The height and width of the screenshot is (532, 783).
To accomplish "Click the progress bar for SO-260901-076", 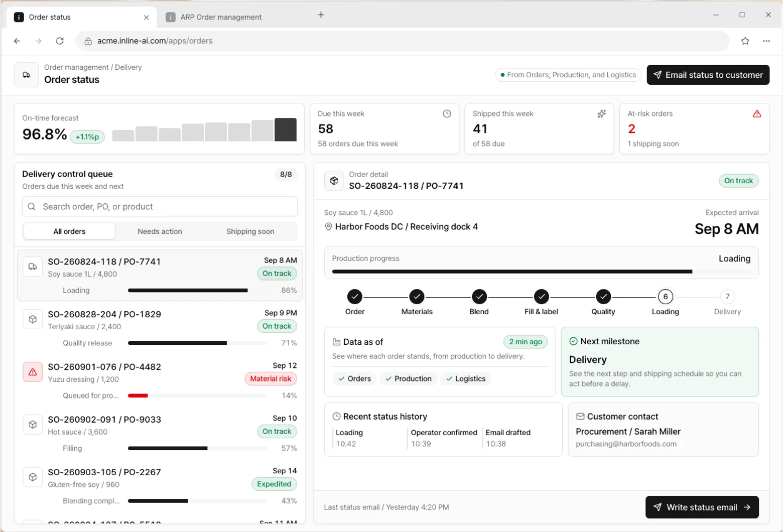I will (x=197, y=395).
